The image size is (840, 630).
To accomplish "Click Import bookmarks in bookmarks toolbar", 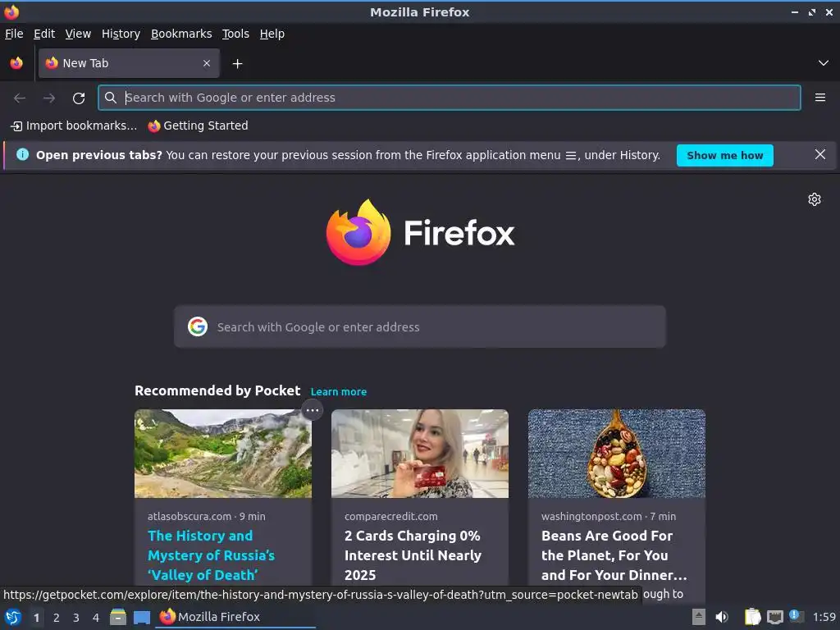I will 74,126.
